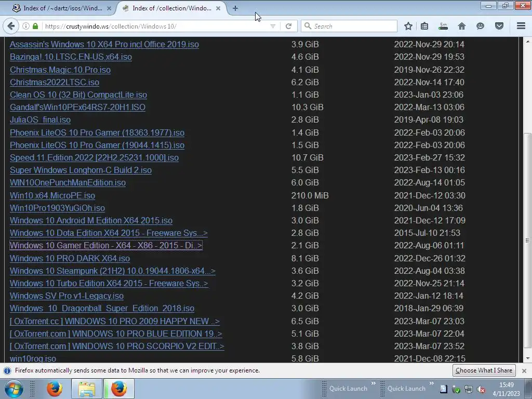
Task: Open Assassin's Windows 10 X64 Pro iso link
Action: point(104,45)
